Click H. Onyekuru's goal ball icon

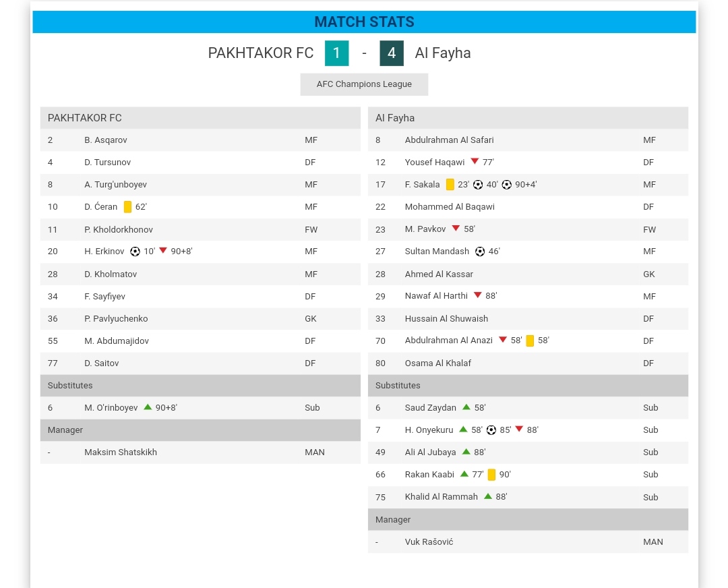coord(491,430)
